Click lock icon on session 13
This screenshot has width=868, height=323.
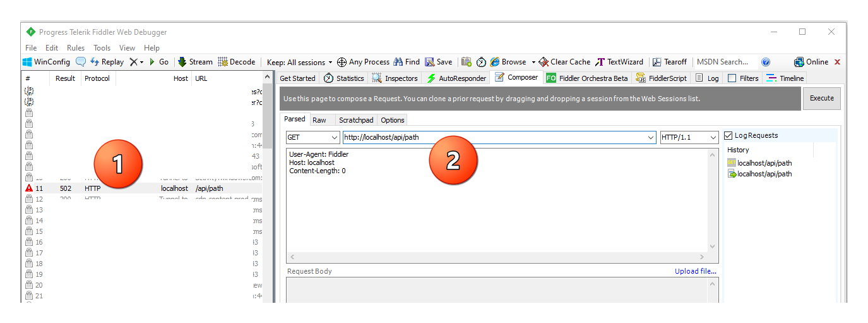pos(29,210)
